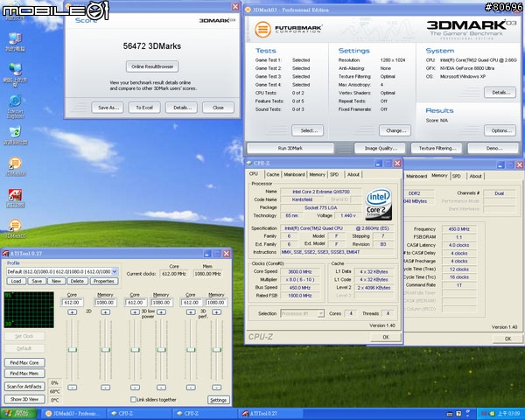
Task: Open About tab in the rear CPU-Z window
Action: (475, 176)
